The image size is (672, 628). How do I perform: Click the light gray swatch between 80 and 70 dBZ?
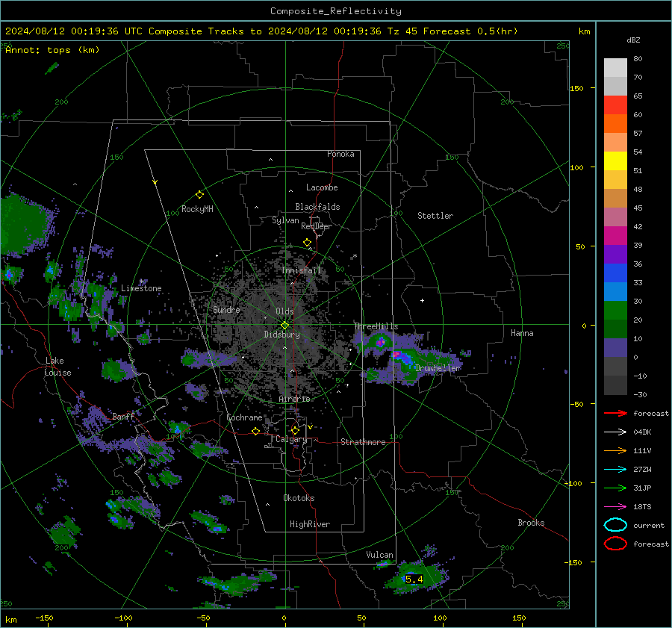click(x=615, y=68)
